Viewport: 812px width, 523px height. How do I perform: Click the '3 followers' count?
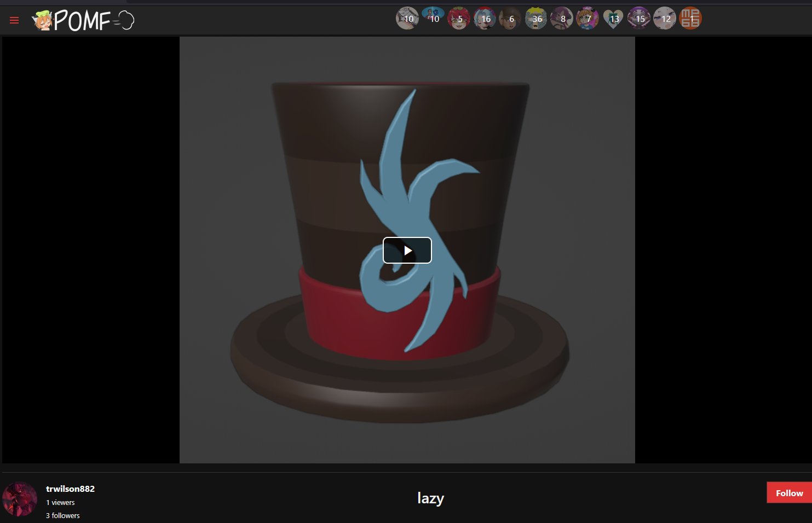click(63, 515)
